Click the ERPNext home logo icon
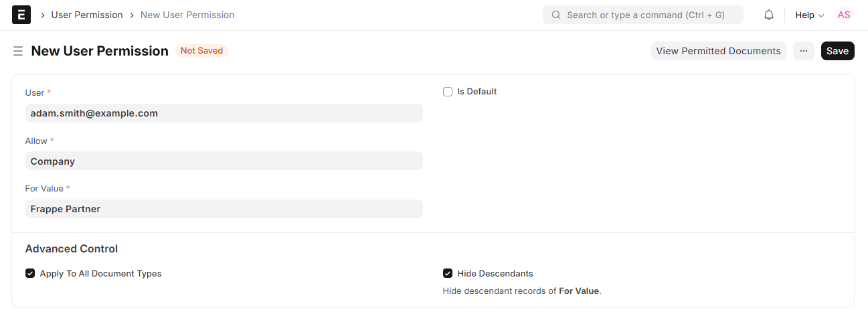 tap(21, 15)
